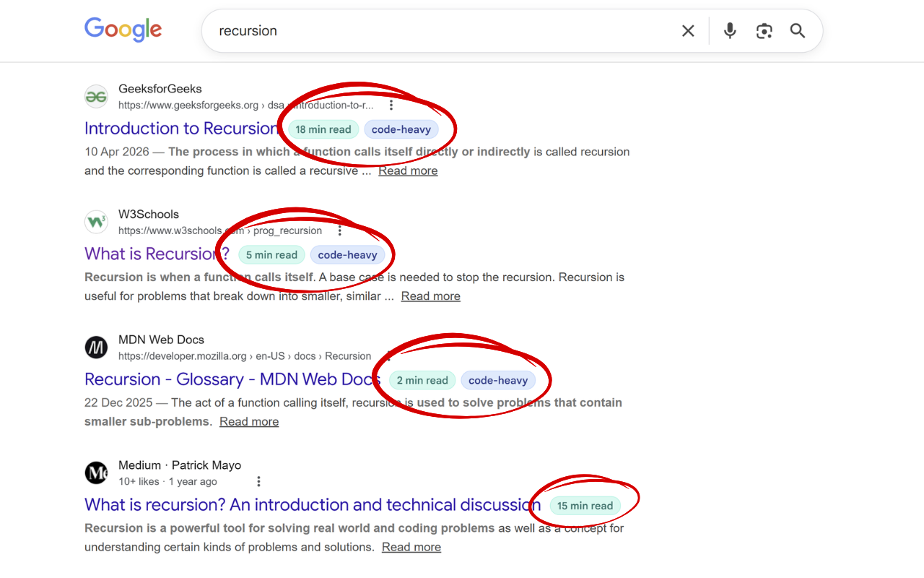The width and height of the screenshot is (924, 578).
Task: Click Read more under W3Schools snippet
Action: point(431,296)
